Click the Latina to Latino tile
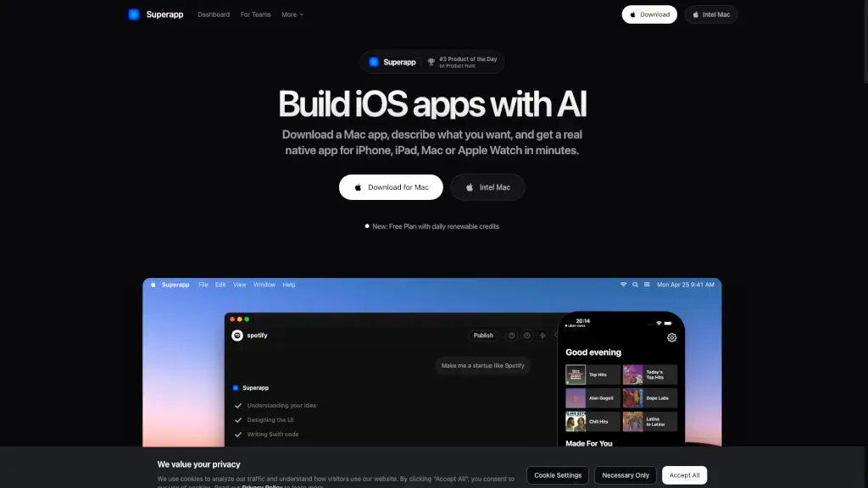 pyautogui.click(x=649, y=422)
